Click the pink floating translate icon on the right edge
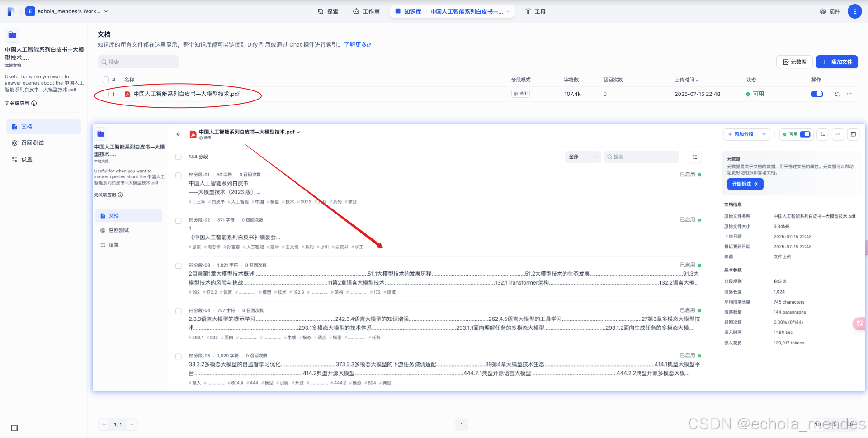This screenshot has height=438, width=868. pos(859,324)
